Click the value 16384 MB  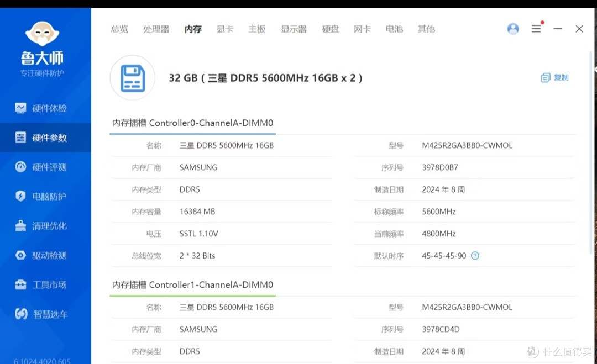pyautogui.click(x=197, y=212)
